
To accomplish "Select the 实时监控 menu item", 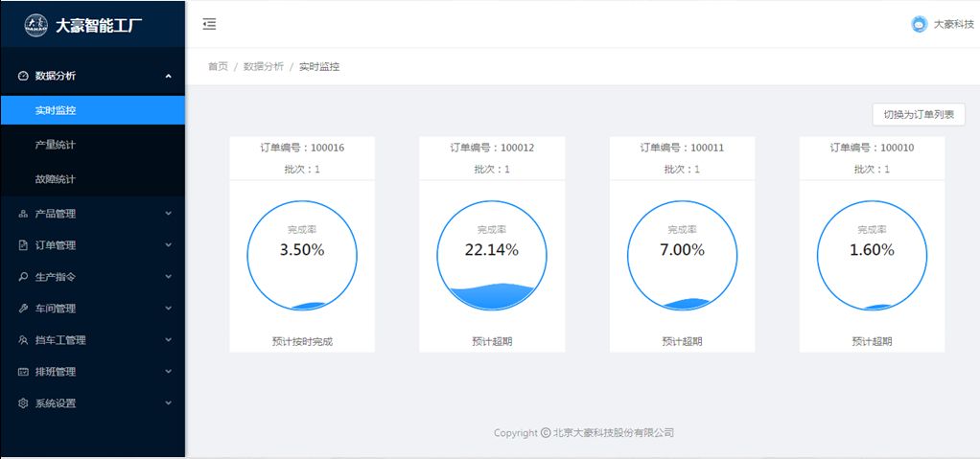I will tap(56, 110).
